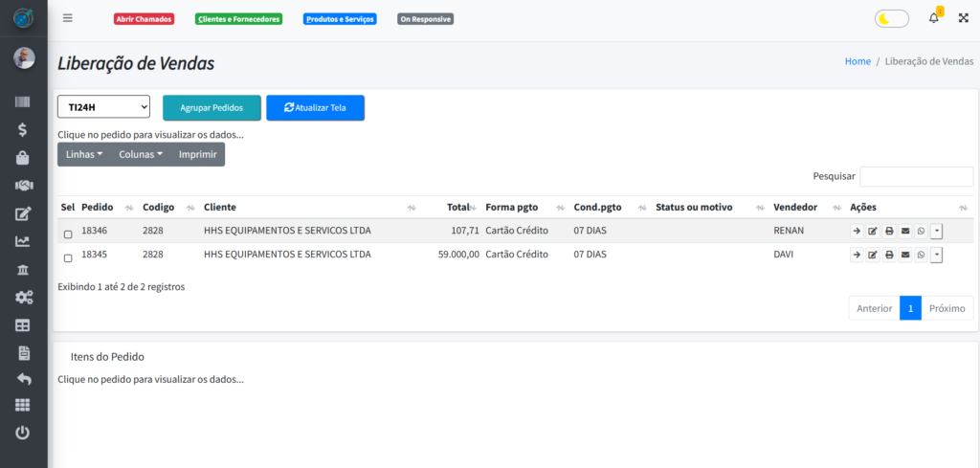Click the WhatsApp icon for order 18346
The width and height of the screenshot is (980, 468).
921,231
